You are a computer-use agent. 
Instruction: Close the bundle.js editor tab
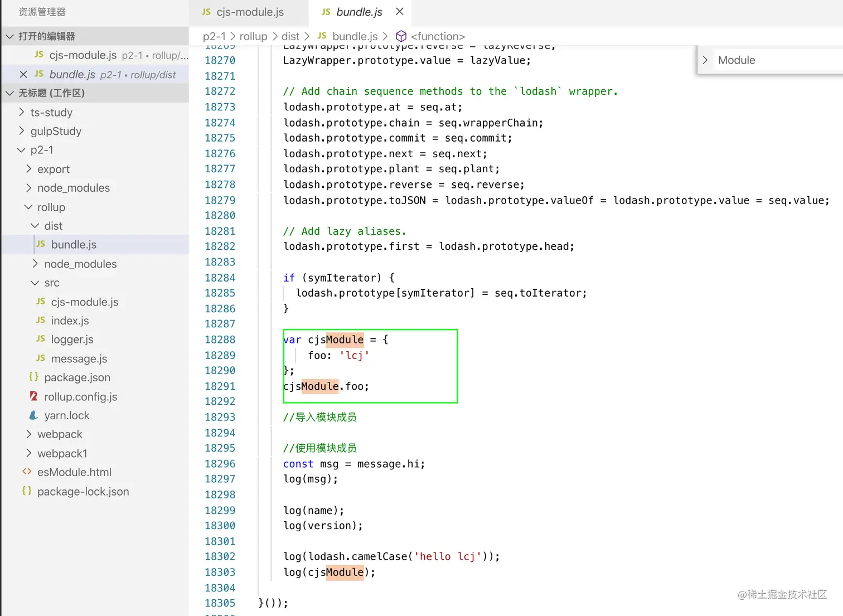tap(399, 11)
